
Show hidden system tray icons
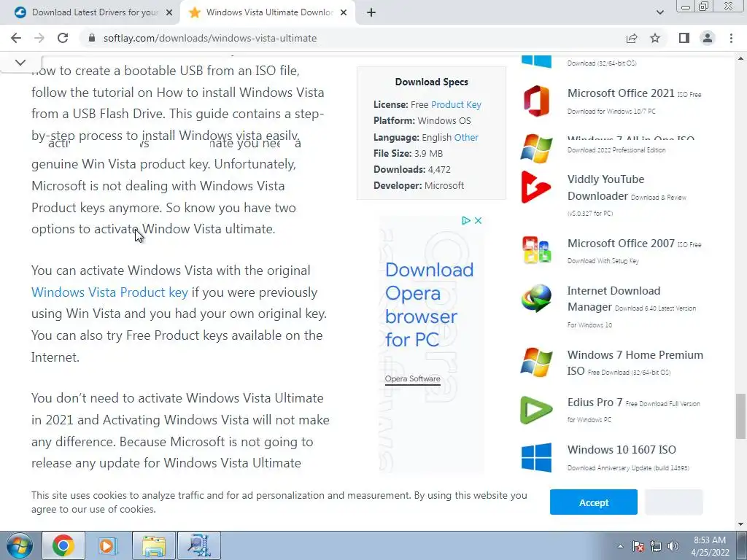pyautogui.click(x=620, y=546)
